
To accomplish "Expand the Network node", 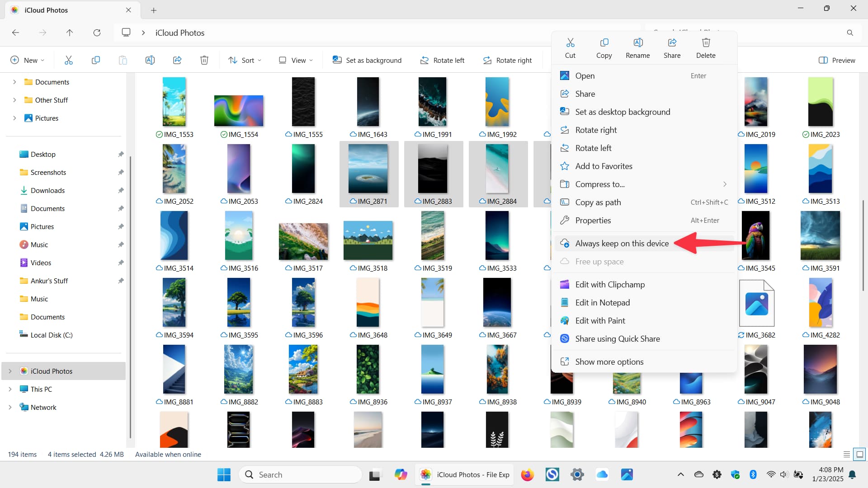I will click(x=10, y=407).
